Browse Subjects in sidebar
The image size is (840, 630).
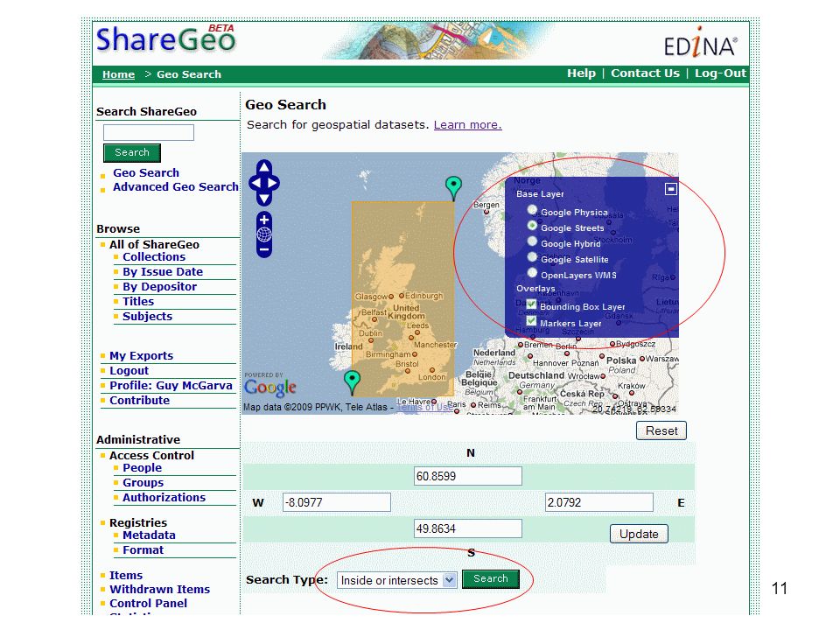coord(147,317)
